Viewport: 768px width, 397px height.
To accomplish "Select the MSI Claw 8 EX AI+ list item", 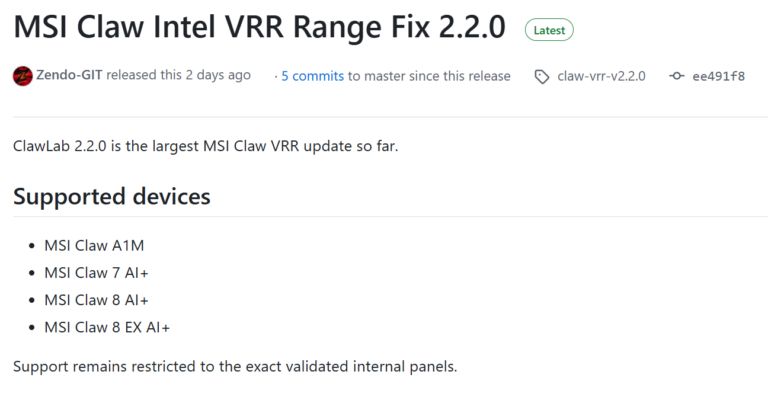I will point(107,327).
